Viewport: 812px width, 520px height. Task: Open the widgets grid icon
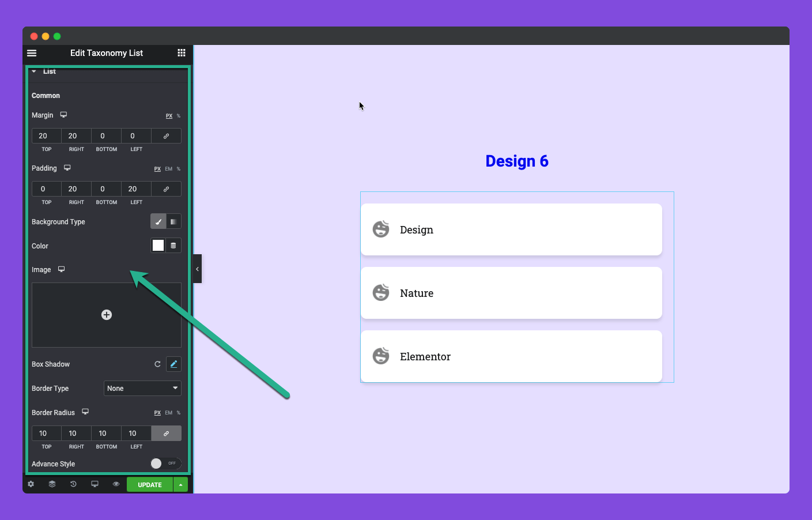[182, 53]
